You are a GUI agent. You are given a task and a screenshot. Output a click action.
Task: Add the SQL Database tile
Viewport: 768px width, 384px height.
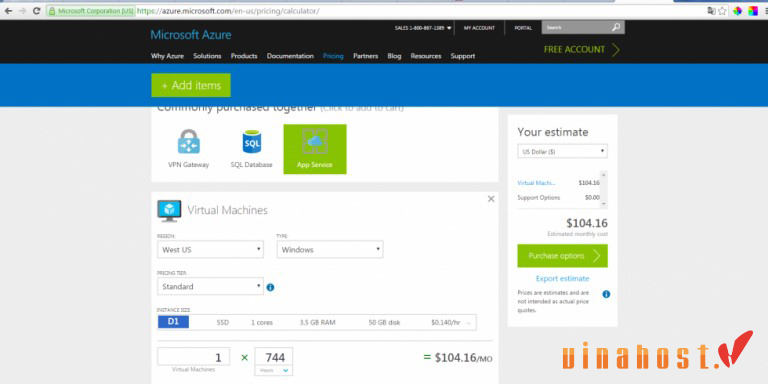click(251, 149)
